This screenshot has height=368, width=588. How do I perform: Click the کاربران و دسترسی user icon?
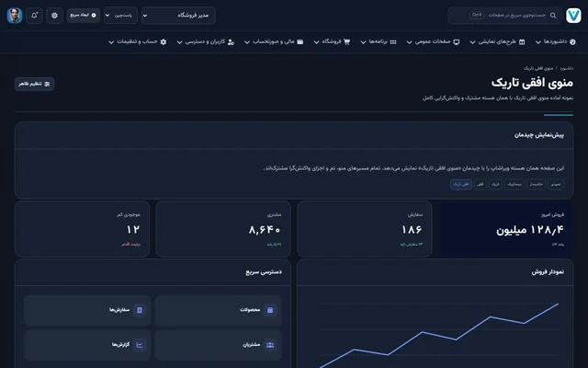coord(231,42)
